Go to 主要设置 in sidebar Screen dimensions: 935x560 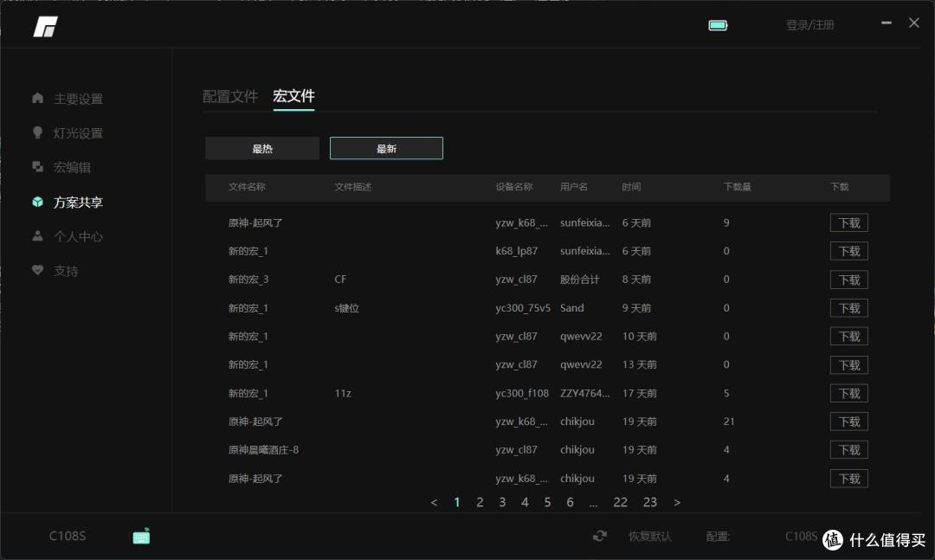[x=78, y=99]
